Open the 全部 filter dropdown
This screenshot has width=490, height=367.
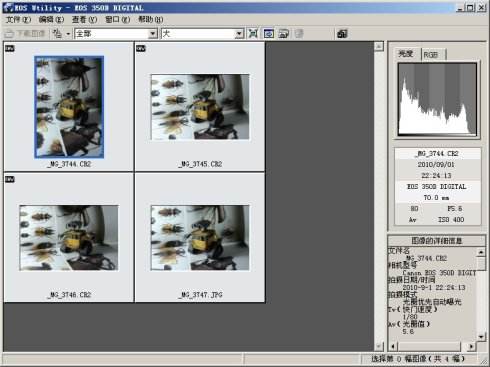[153, 33]
